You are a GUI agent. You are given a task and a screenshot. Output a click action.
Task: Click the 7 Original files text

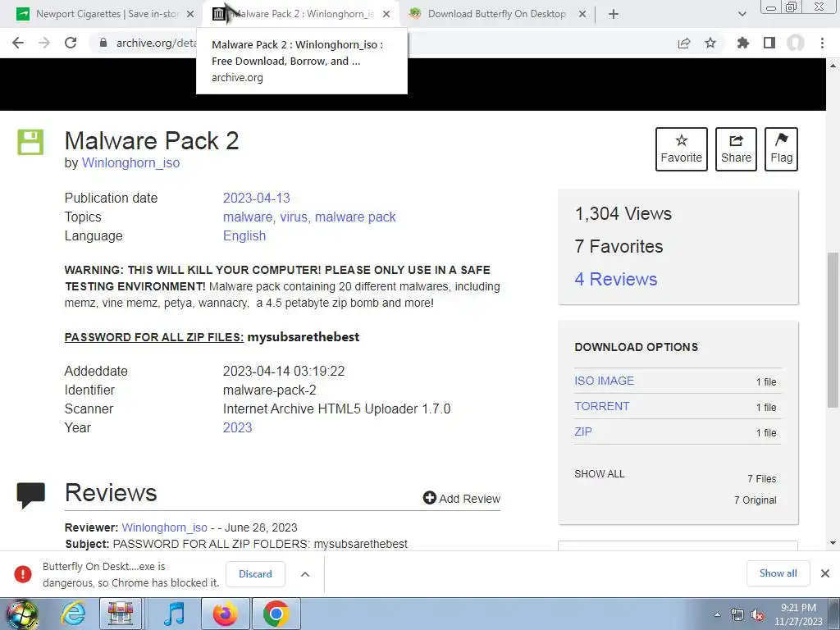pos(755,500)
